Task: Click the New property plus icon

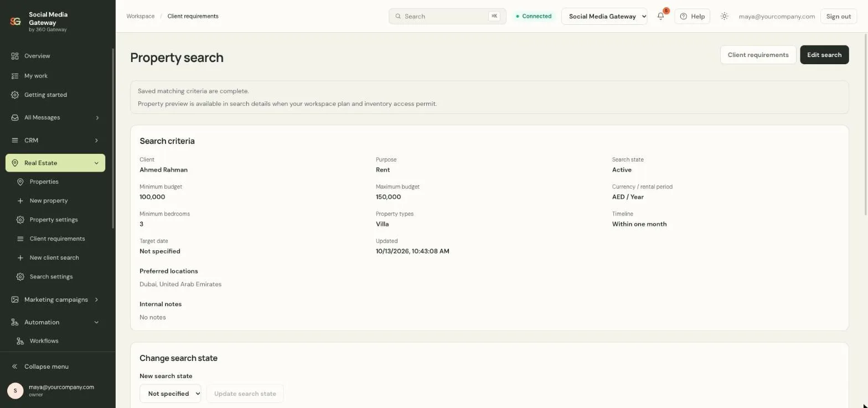Action: 20,200
